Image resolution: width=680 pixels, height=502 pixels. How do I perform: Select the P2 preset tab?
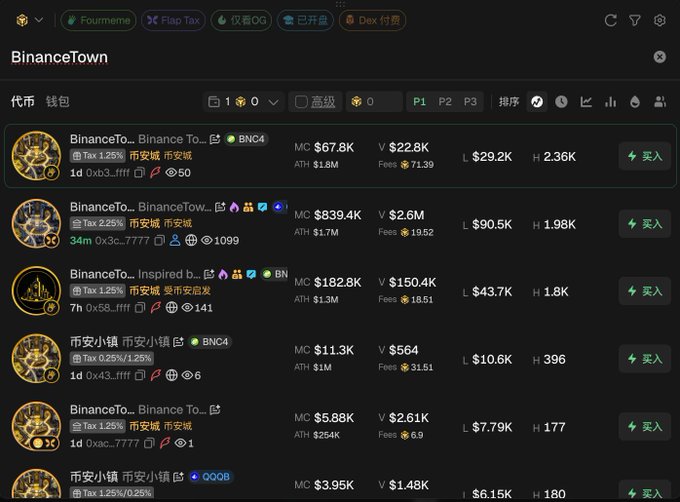tap(445, 102)
